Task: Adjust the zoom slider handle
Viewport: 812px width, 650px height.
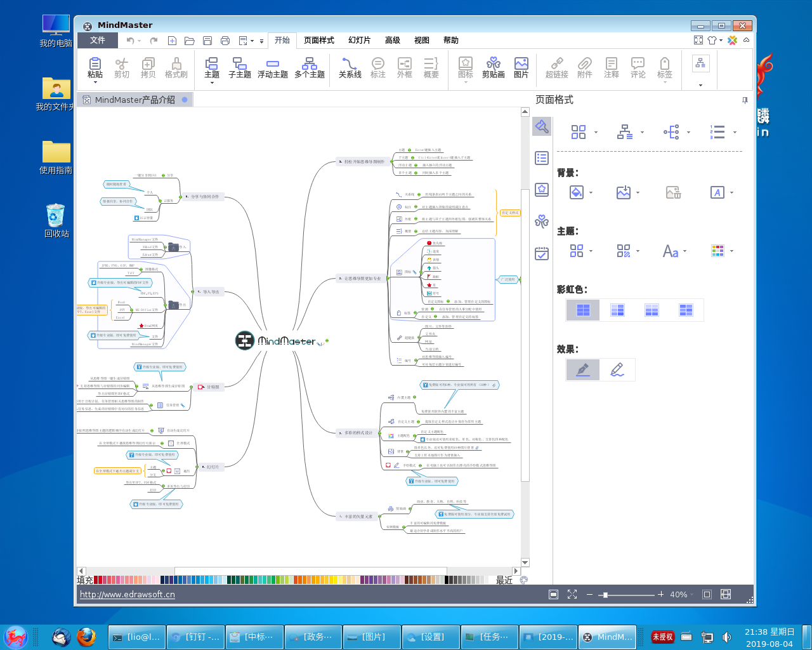Action: pyautogui.click(x=605, y=595)
